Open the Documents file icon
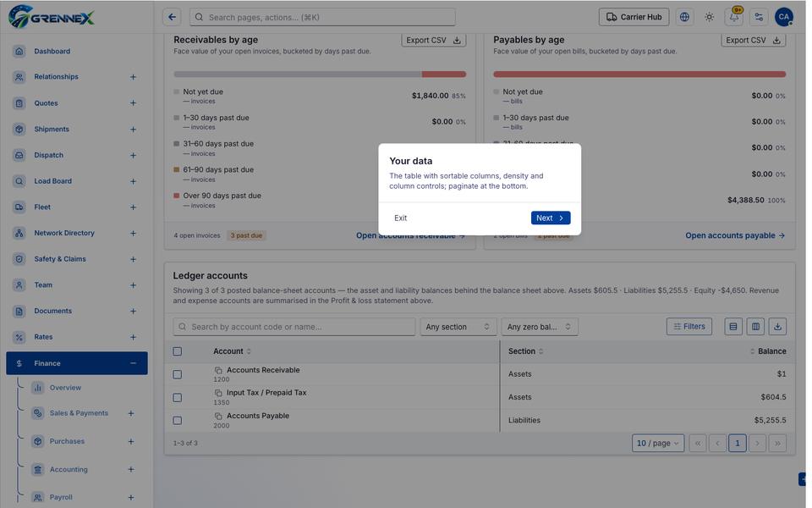Image resolution: width=812 pixels, height=508 pixels. tap(19, 311)
